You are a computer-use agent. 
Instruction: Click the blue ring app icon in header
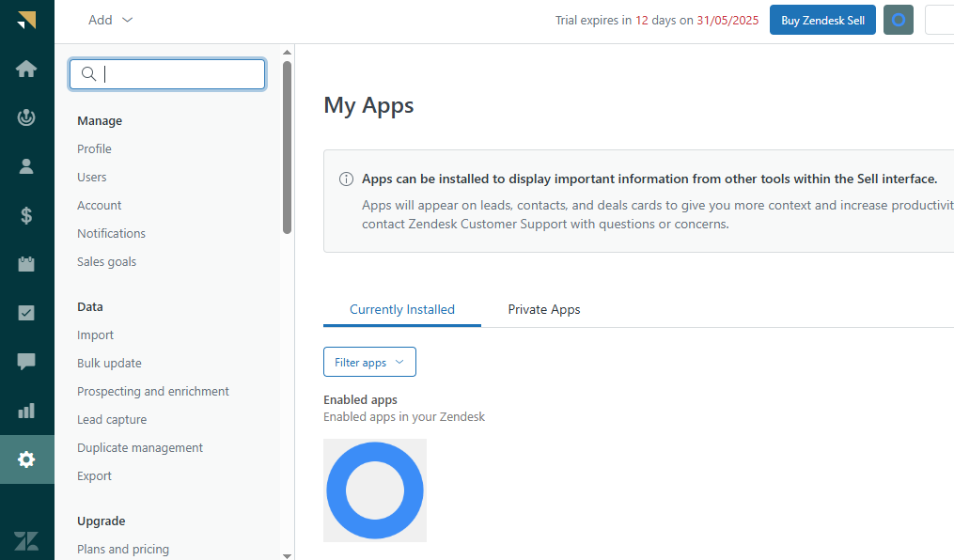click(x=898, y=20)
